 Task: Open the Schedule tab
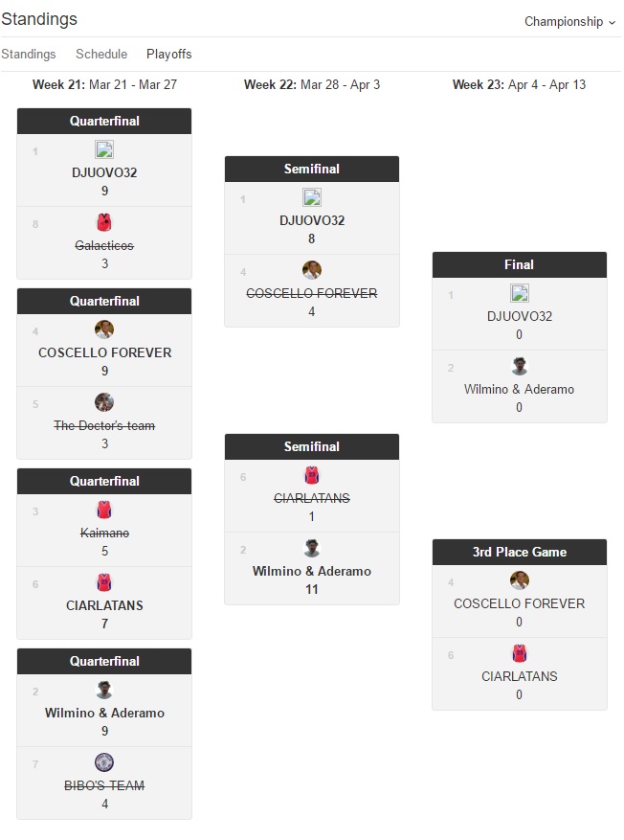click(x=101, y=55)
